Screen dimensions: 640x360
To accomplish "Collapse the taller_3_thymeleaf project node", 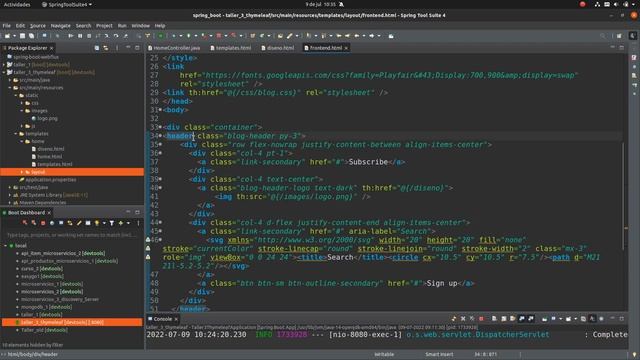I will point(4,72).
